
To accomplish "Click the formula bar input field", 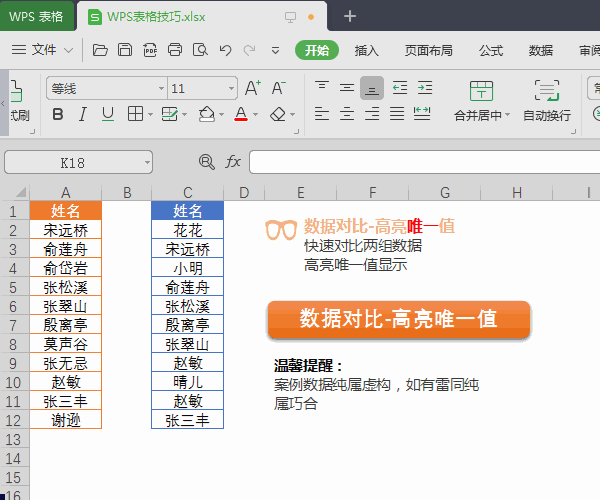I will [424, 162].
